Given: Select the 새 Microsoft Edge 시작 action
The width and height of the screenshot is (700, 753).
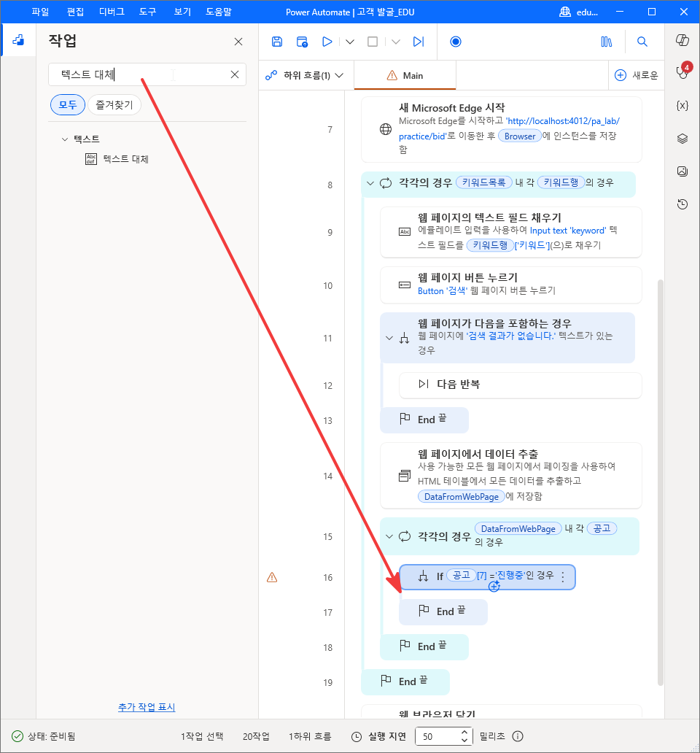Looking at the screenshot, I should [x=502, y=130].
